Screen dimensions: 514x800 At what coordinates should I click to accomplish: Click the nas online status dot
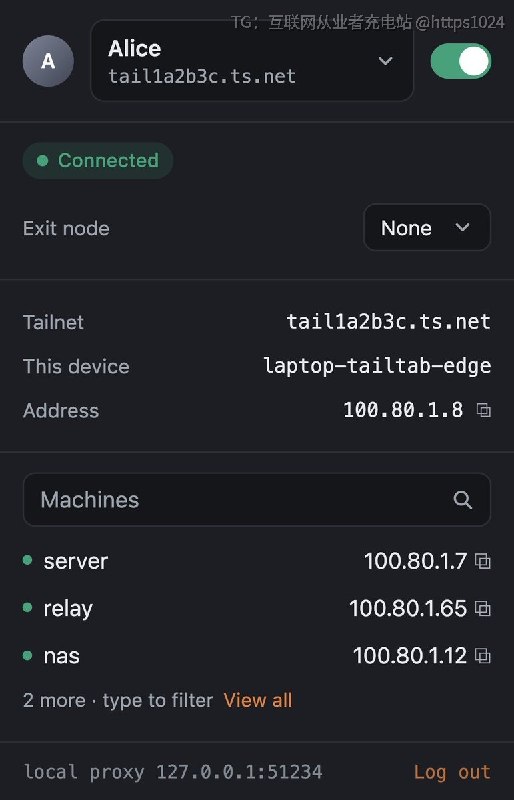coord(28,655)
